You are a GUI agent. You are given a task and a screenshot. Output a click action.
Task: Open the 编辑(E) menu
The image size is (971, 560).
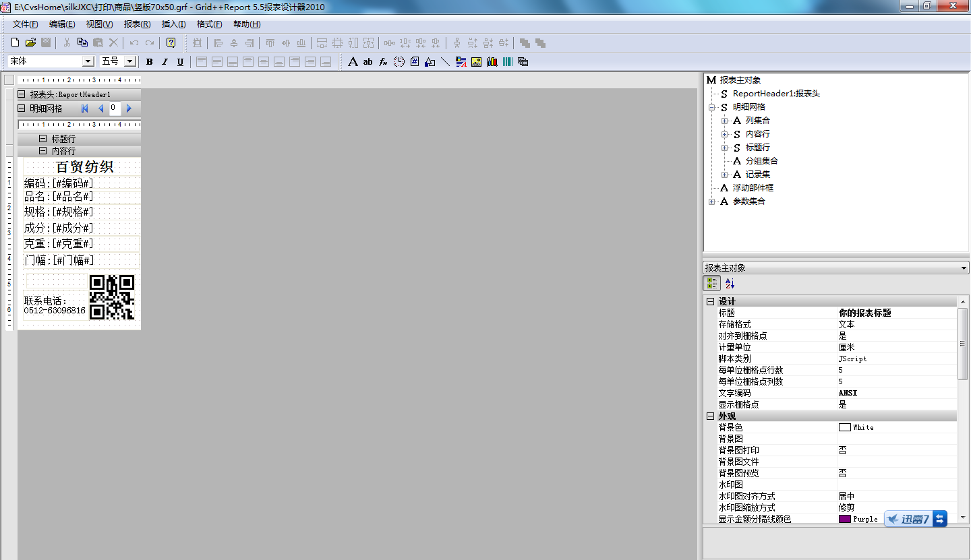click(x=62, y=24)
